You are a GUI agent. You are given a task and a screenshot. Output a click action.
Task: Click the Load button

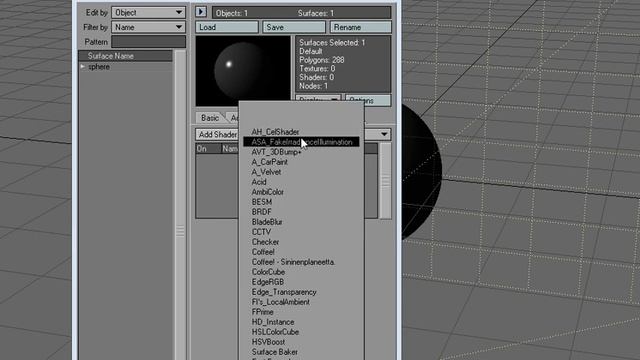pyautogui.click(x=227, y=27)
